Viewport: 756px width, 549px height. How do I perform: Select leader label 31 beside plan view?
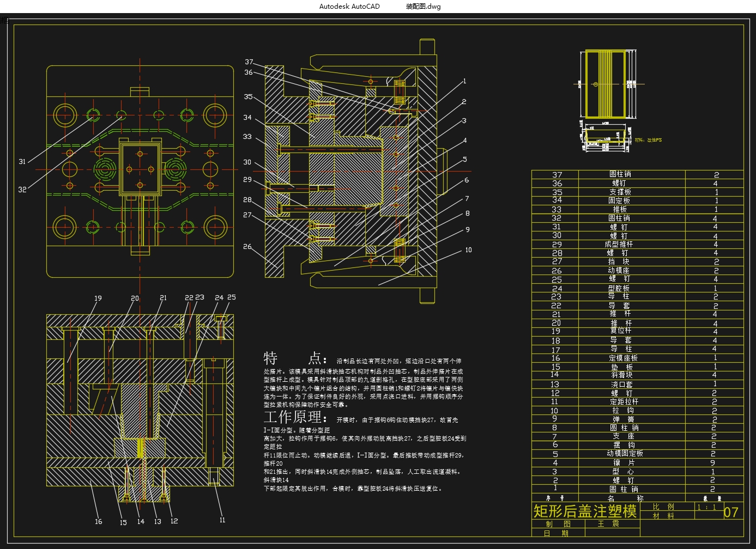(22, 162)
